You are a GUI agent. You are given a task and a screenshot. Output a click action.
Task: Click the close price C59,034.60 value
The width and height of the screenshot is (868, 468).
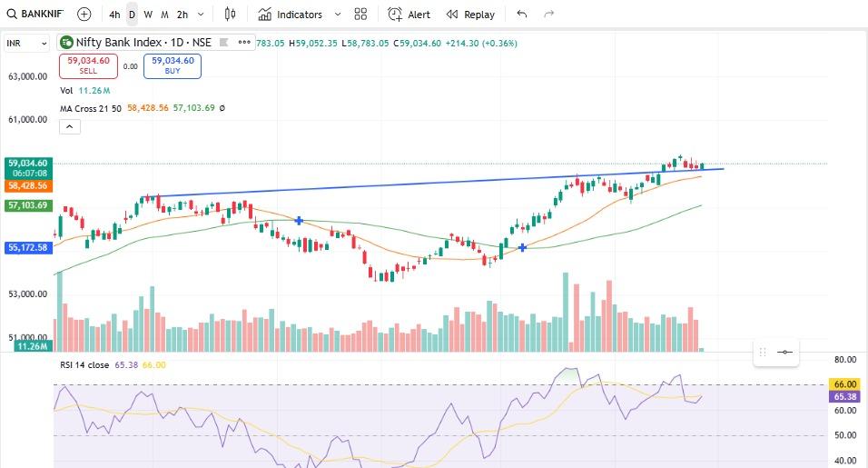tap(418, 44)
